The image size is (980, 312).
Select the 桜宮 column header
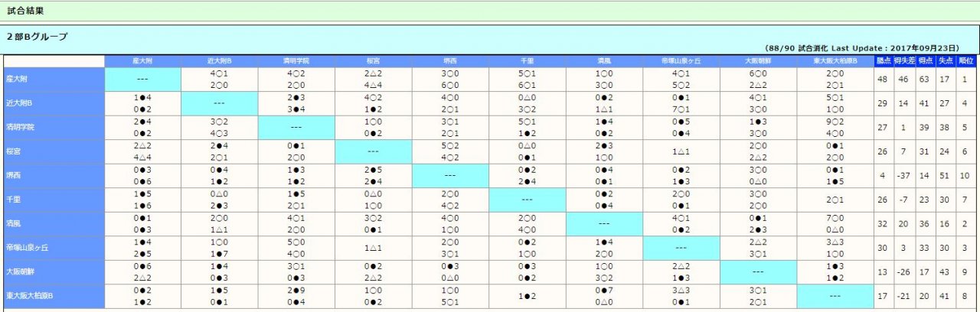pyautogui.click(x=373, y=60)
